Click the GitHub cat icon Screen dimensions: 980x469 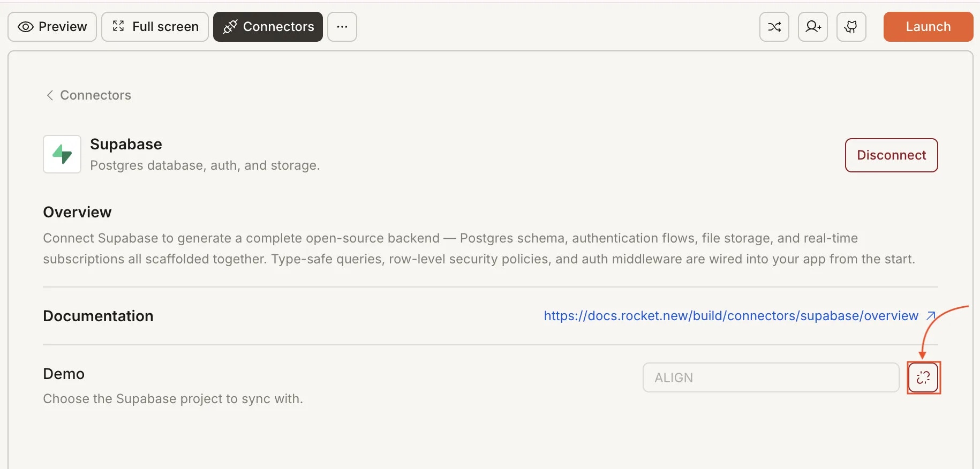point(851,27)
